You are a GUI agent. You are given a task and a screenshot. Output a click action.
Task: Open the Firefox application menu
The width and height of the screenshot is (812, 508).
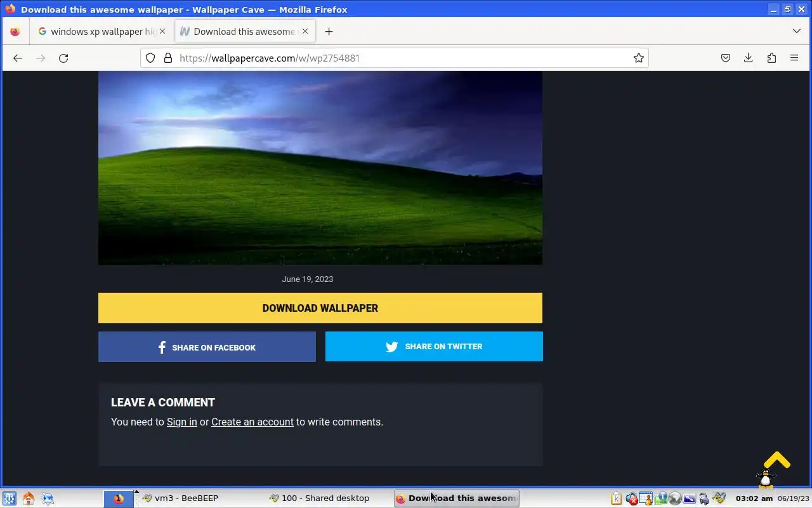pos(794,58)
